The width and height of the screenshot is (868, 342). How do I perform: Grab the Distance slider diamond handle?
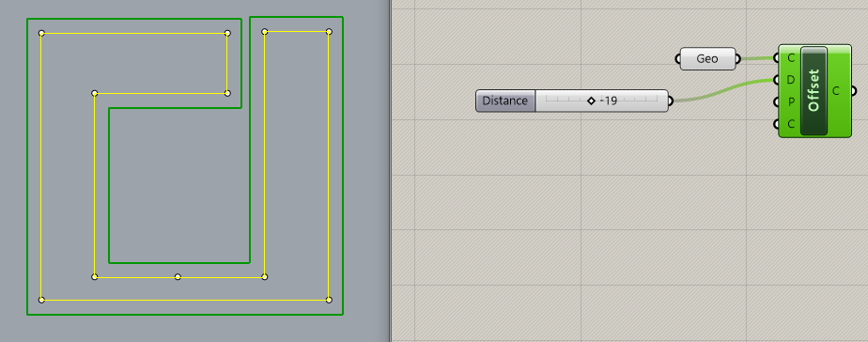591,101
